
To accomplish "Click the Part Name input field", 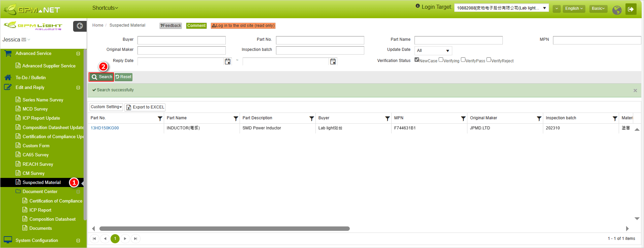I will (x=459, y=40).
